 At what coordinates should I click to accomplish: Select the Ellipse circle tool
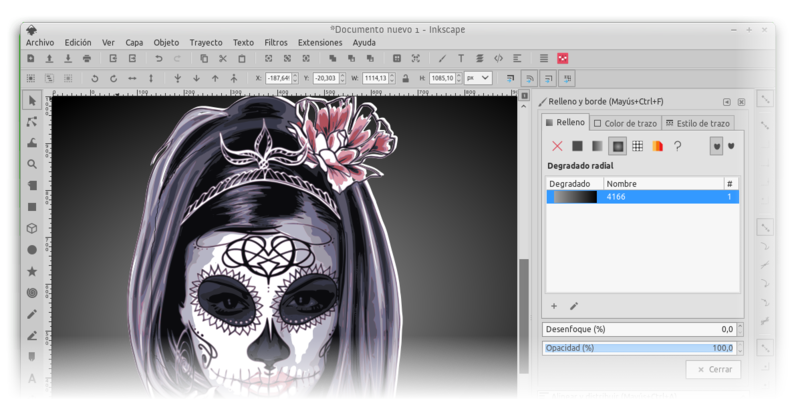click(x=32, y=250)
